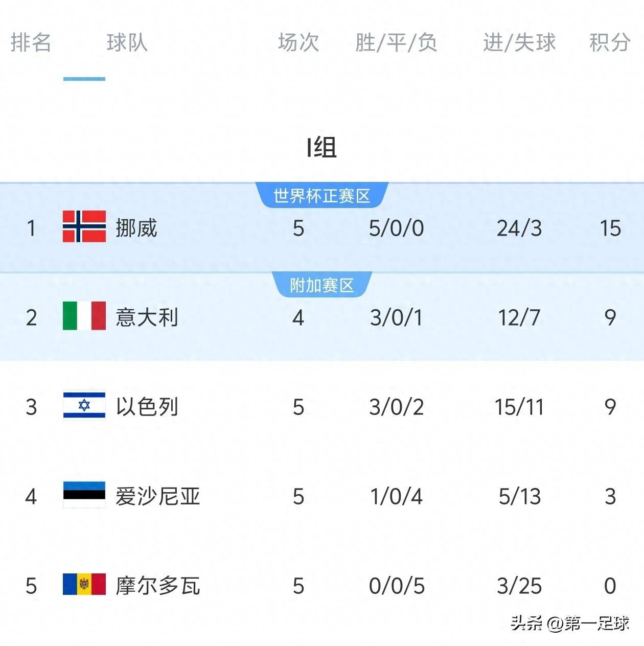The image size is (644, 646).
Task: Open team 挪威 from the standings
Action: pos(136,228)
